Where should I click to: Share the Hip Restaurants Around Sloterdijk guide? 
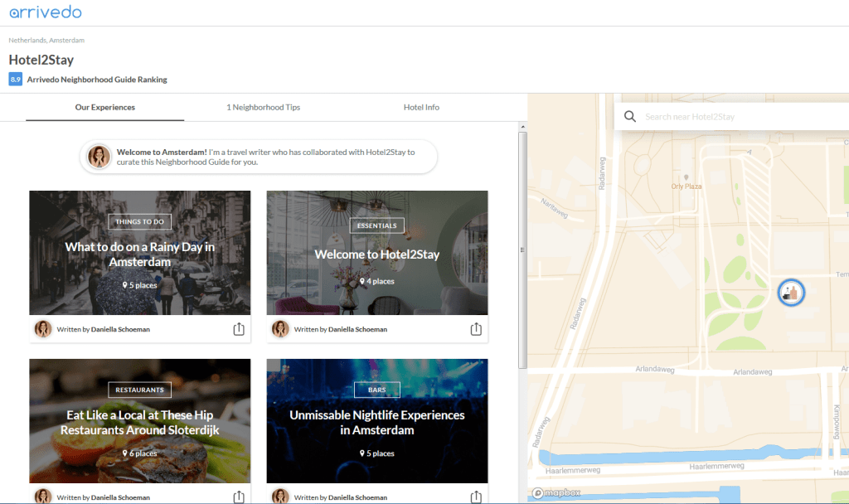(x=239, y=497)
